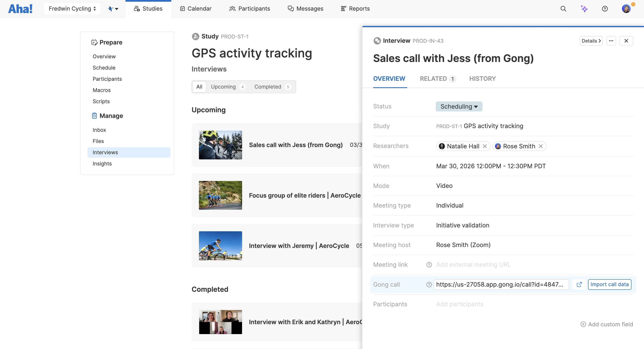Screen dimensions: 644x349
Task: Open the Scheduling status dropdown
Action: click(459, 106)
